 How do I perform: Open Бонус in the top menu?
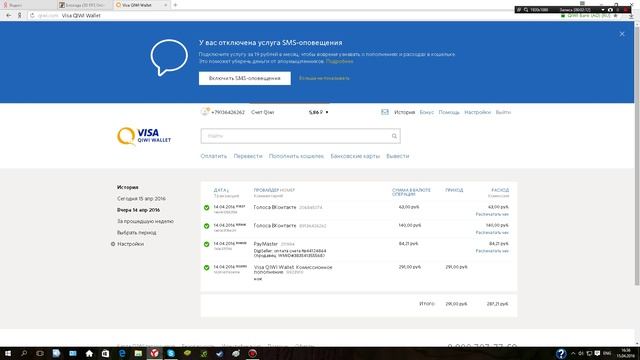click(427, 112)
